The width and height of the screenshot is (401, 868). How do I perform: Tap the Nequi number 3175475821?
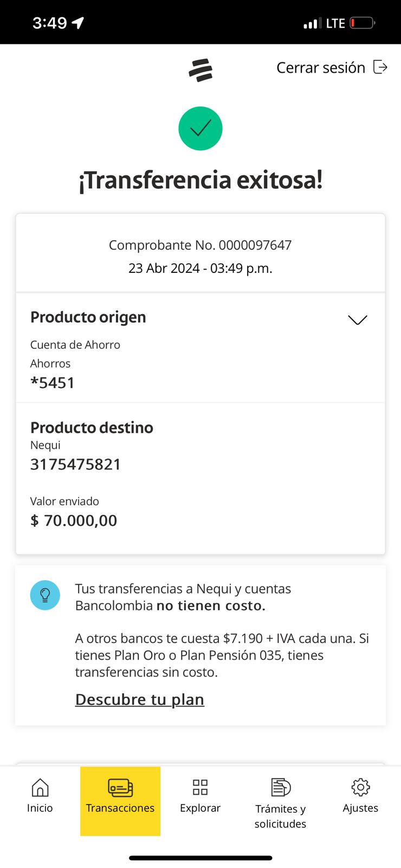click(x=76, y=464)
